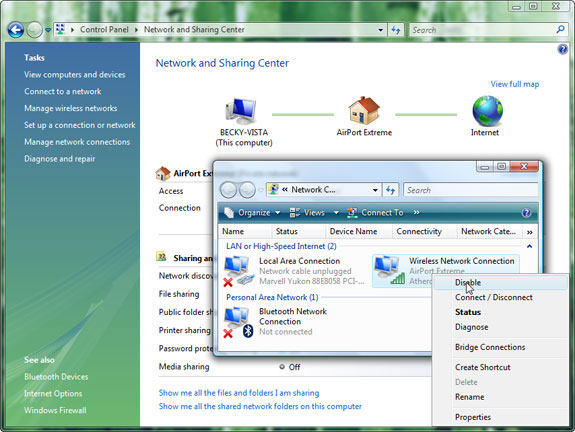The image size is (575, 432).
Task: Open Internet Options under See also
Action: 53,393
